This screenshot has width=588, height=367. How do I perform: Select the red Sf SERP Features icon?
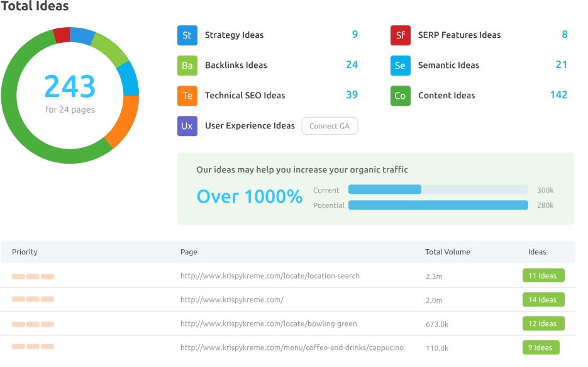coord(400,35)
